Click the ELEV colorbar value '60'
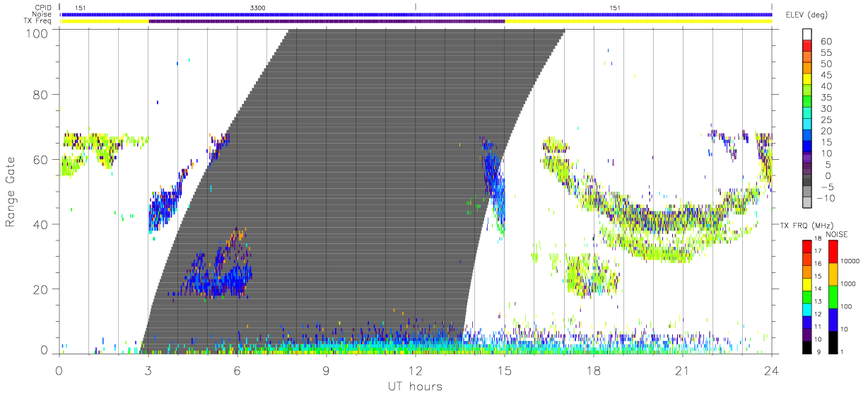This screenshot has height=401, width=868. (x=826, y=41)
